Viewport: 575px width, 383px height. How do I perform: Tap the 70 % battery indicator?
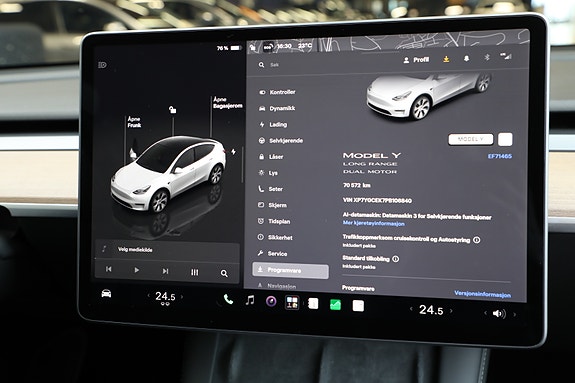point(229,48)
